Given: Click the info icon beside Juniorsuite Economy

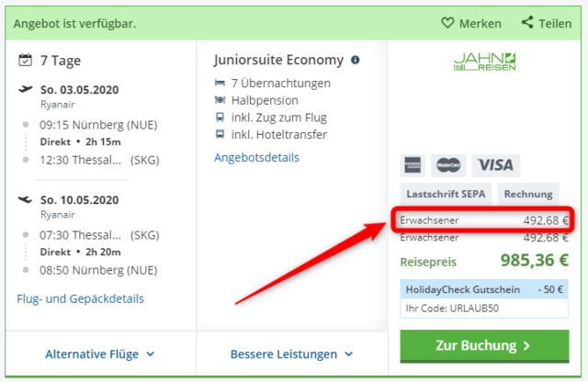Looking at the screenshot, I should tap(356, 60).
